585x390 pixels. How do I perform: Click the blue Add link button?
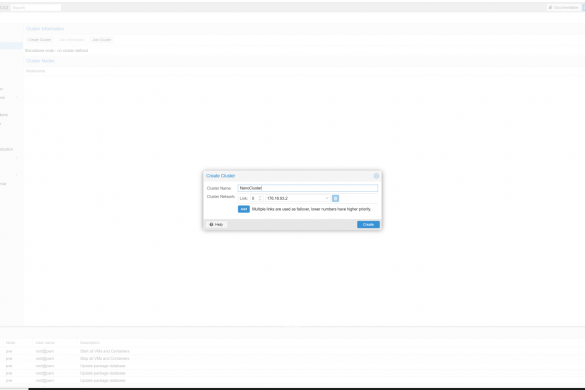pos(244,209)
